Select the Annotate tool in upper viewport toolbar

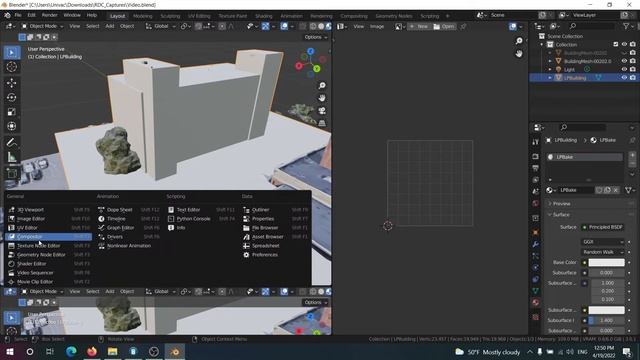coord(11,142)
